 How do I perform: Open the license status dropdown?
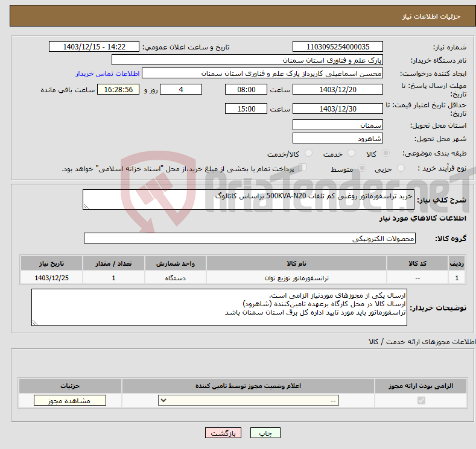tap(249, 401)
